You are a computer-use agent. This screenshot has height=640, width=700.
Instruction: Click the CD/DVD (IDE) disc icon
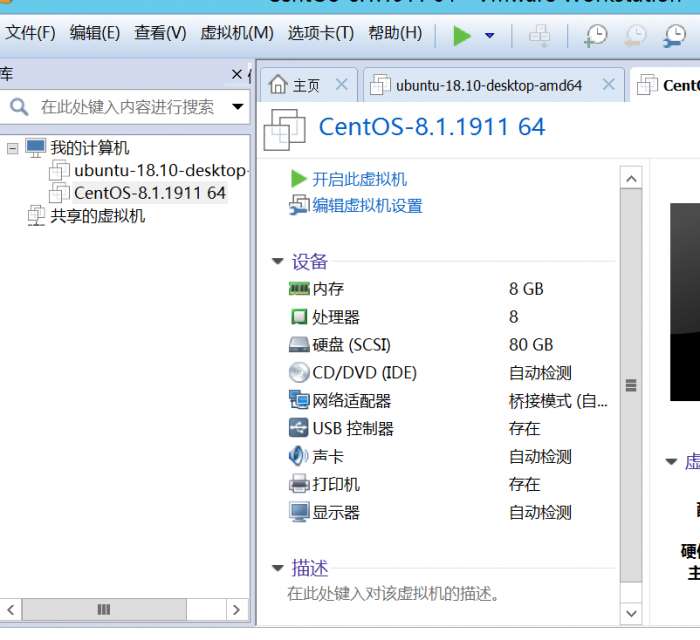[299, 372]
